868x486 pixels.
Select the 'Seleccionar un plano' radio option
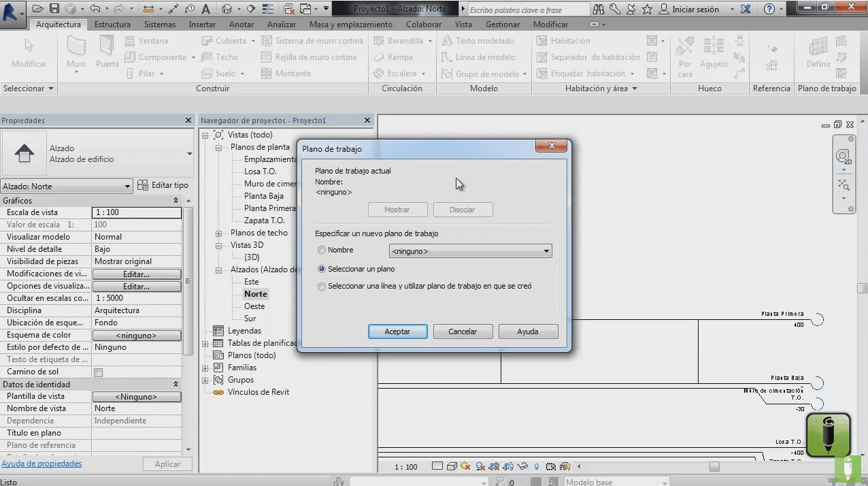[x=322, y=269]
